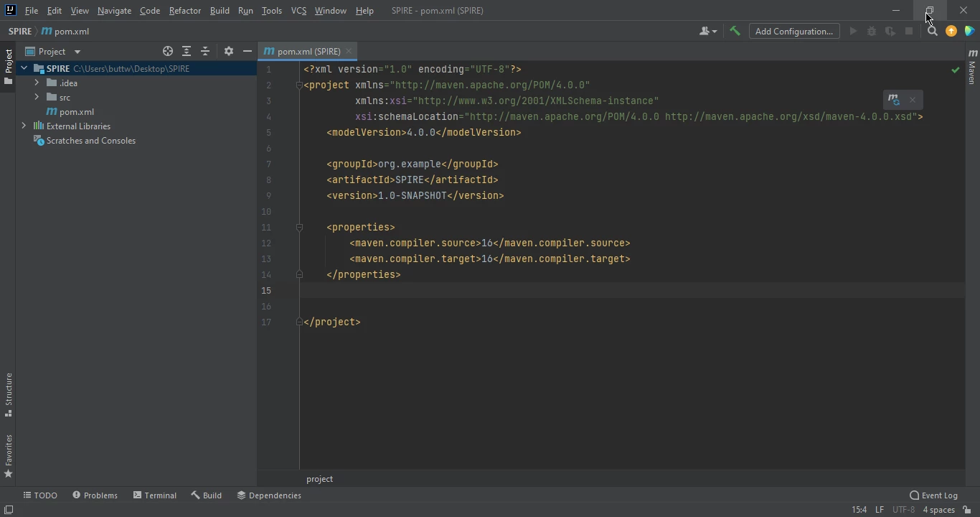Hide the Project tool window
This screenshot has width=980, height=517.
[x=248, y=52]
